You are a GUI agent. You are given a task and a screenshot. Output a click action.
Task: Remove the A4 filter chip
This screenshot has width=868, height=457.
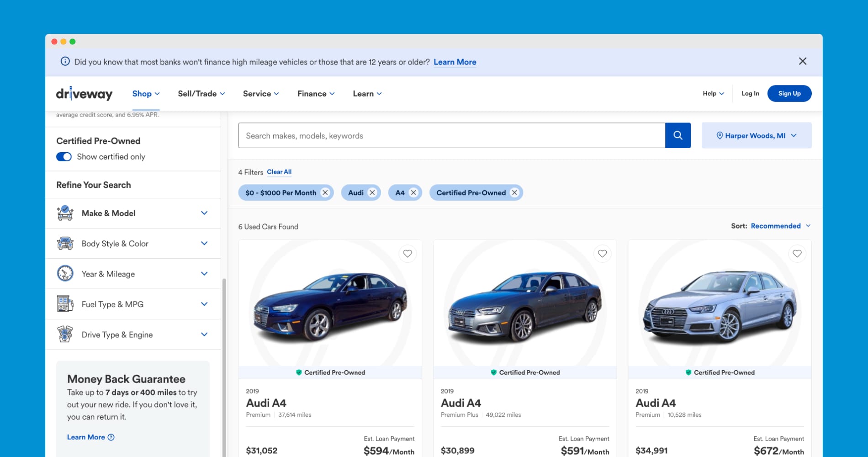click(x=413, y=193)
